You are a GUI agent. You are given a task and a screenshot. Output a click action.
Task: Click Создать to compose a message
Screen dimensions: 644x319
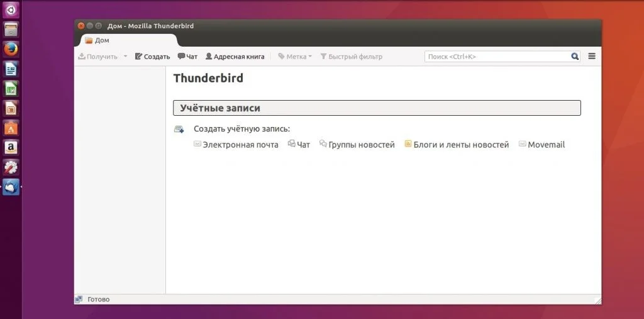click(x=152, y=57)
